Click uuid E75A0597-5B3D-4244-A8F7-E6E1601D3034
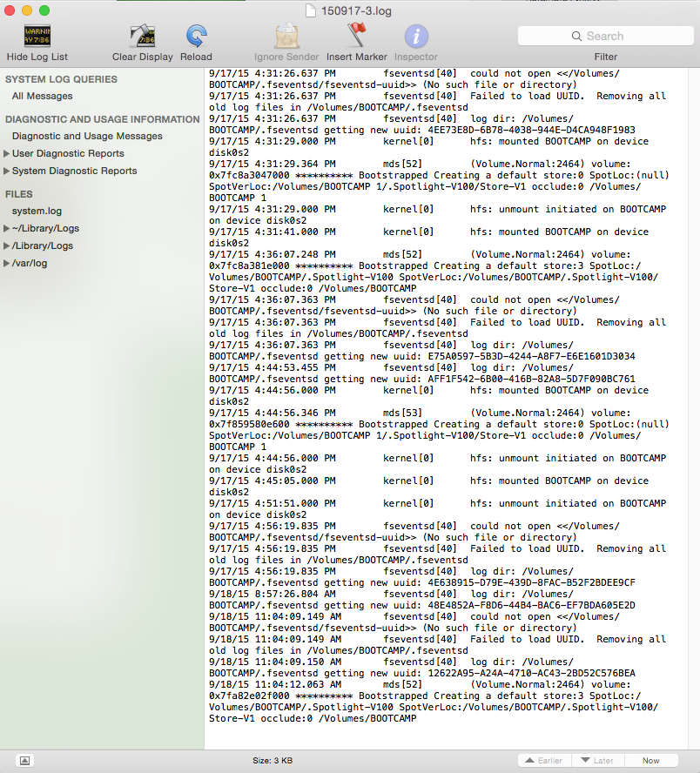Viewport: 700px width, 773px height. (531, 356)
